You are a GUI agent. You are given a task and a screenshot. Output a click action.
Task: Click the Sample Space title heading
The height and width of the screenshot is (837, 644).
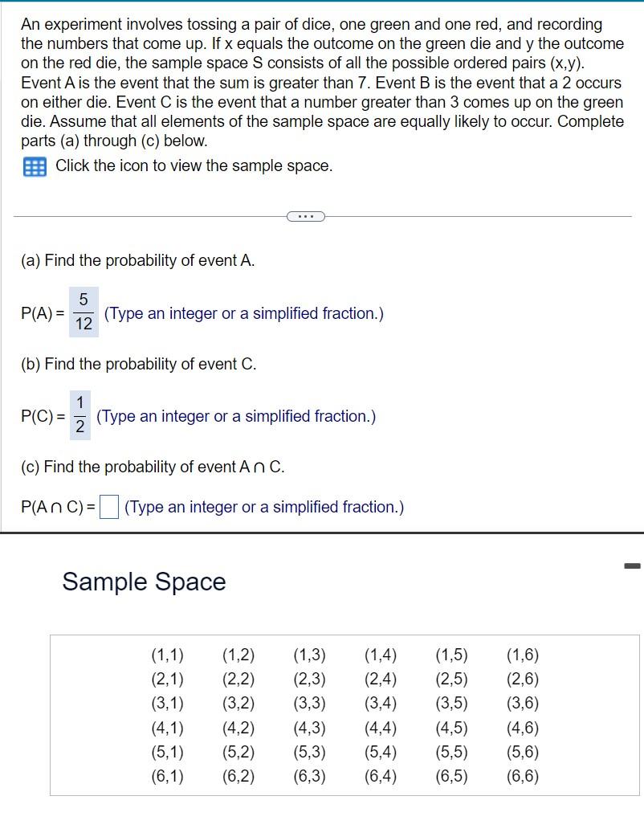(x=143, y=582)
